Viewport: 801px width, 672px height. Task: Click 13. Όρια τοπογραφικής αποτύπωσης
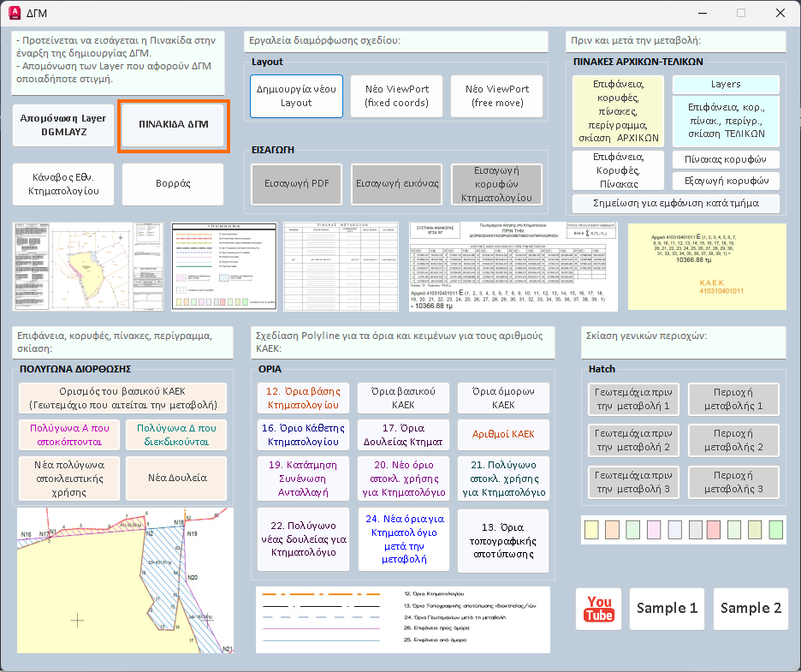[x=504, y=541]
